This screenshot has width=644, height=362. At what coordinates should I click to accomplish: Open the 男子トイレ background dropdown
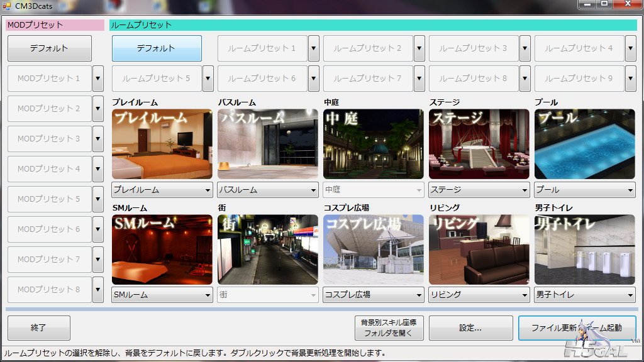coord(585,295)
